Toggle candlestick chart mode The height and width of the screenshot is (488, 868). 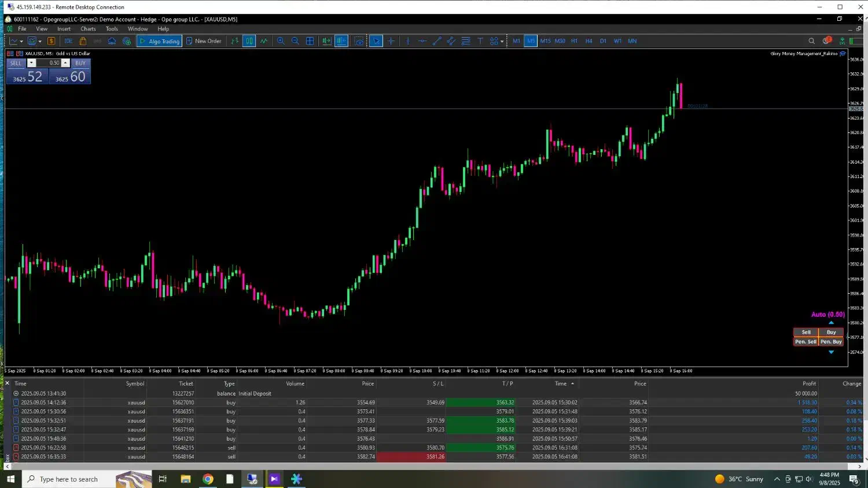coord(249,41)
